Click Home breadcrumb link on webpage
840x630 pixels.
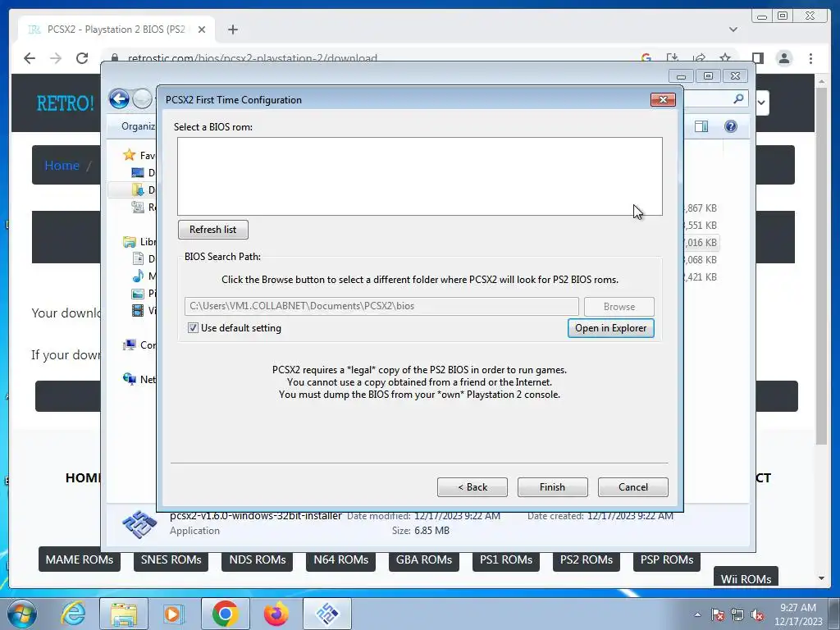pyautogui.click(x=62, y=165)
